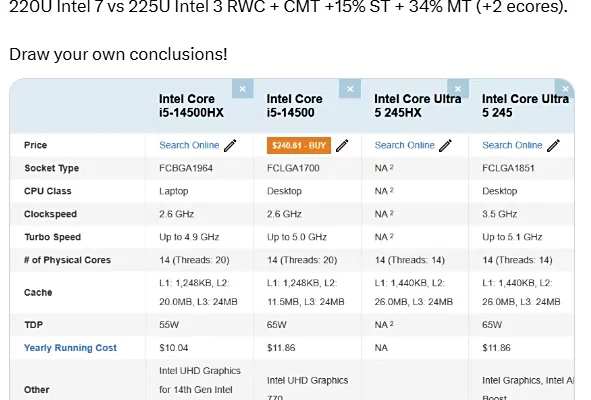Select Intel Core Ultra 5 245HX header
Viewport: 591px width, 400px height.
[418, 106]
